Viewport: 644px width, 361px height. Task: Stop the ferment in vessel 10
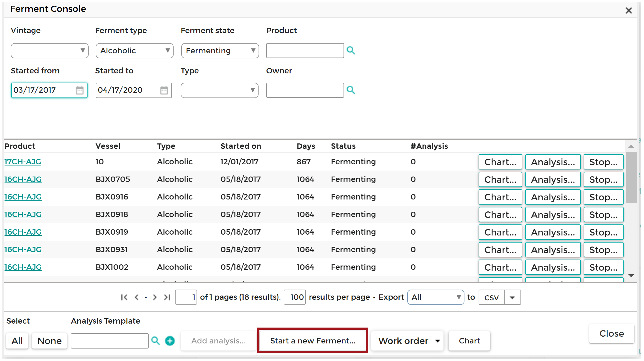604,162
